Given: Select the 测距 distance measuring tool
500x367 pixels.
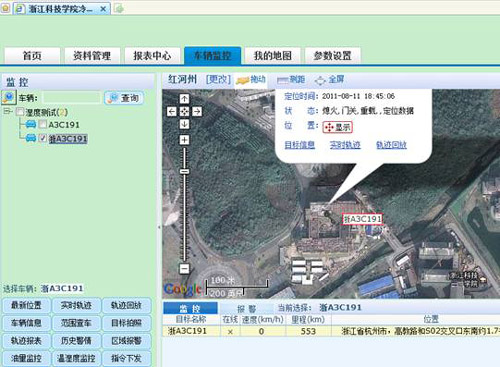Looking at the screenshot, I should 291,80.
